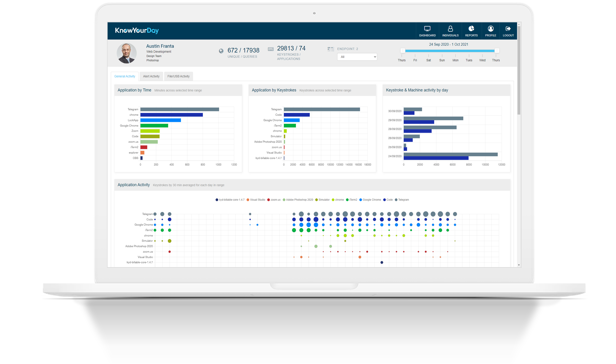Open the Reports pie chart icon
The width and height of the screenshot is (616, 364).
[471, 29]
